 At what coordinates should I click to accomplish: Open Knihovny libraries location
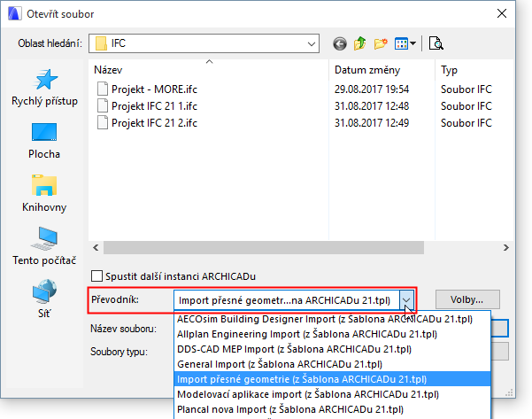[x=44, y=193]
